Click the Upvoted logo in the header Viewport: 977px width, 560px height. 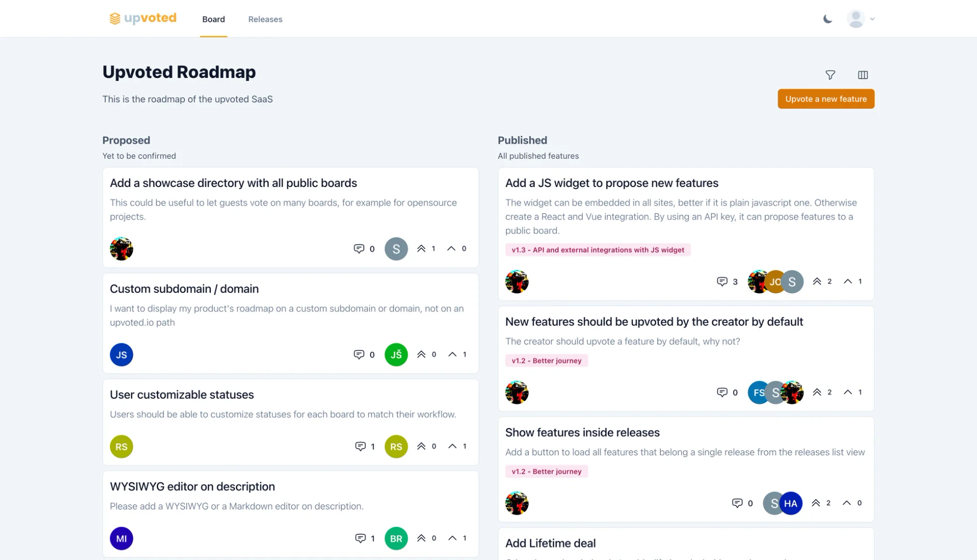tap(143, 18)
